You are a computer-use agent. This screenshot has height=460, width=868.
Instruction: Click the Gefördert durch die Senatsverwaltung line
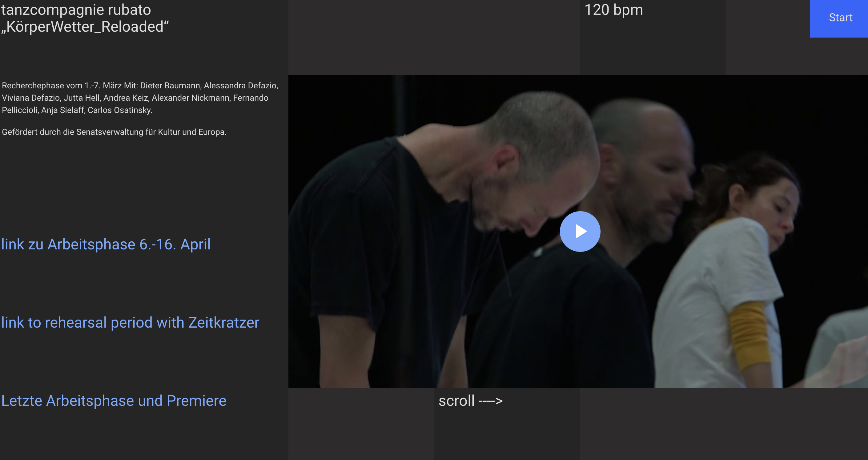pyautogui.click(x=114, y=132)
